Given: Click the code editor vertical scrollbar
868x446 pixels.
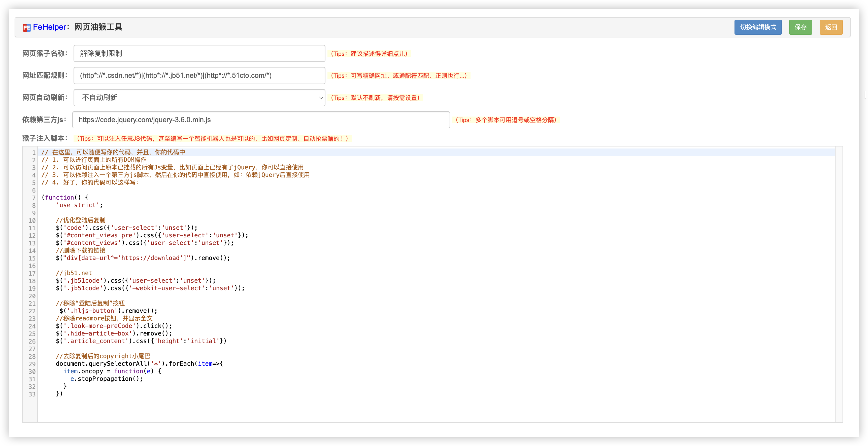Looking at the screenshot, I should tap(839, 284).
